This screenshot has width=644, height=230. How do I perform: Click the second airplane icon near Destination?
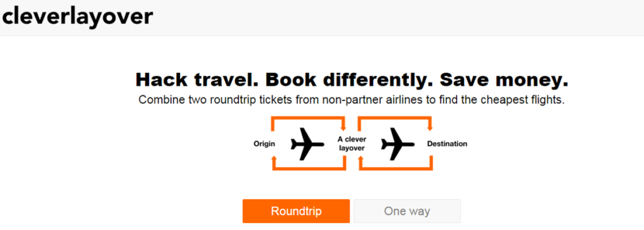(x=397, y=144)
